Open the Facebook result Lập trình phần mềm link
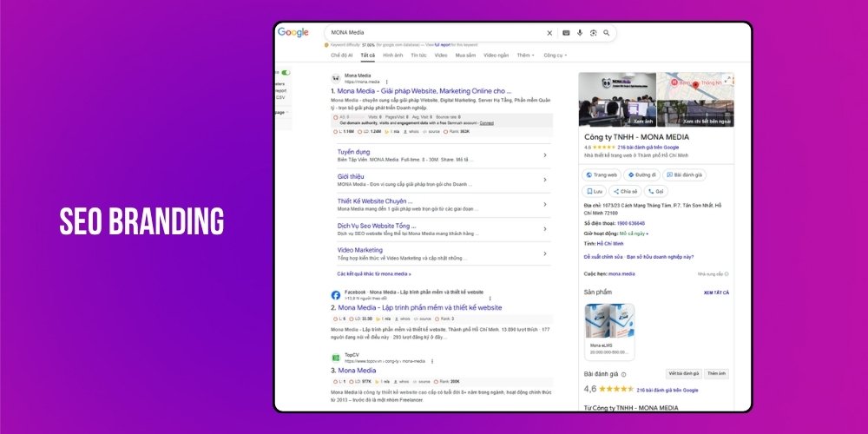 click(x=420, y=308)
